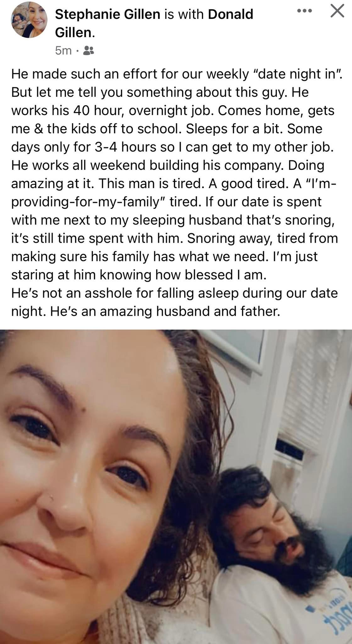Image resolution: width=352 pixels, height=644 pixels.
Task: Open the three-dot post options menu
Action: 304,11
